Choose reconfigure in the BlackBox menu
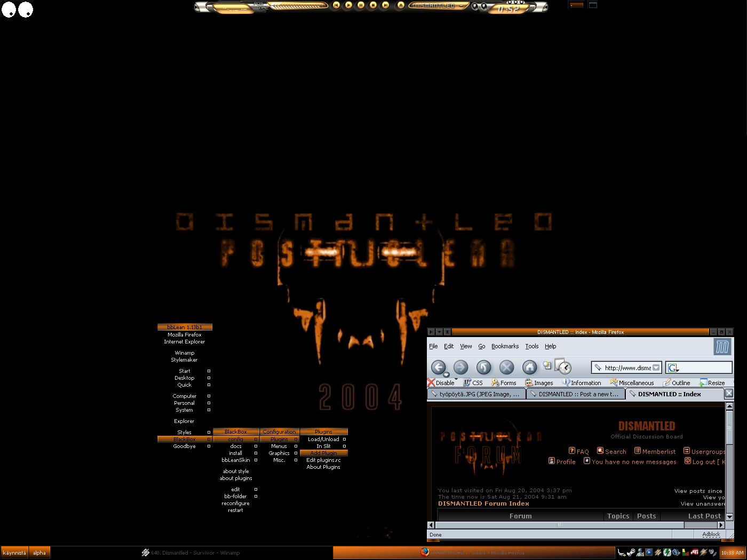The image size is (747, 560). click(235, 503)
